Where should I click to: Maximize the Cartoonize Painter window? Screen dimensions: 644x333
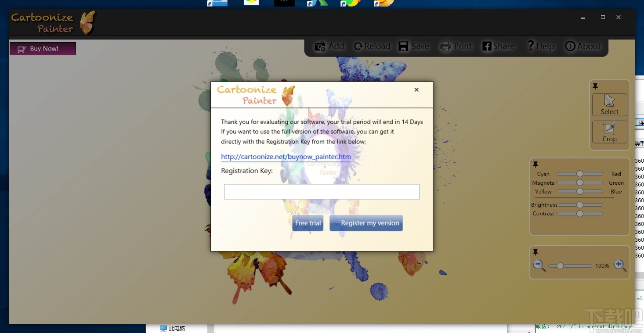[x=603, y=17]
